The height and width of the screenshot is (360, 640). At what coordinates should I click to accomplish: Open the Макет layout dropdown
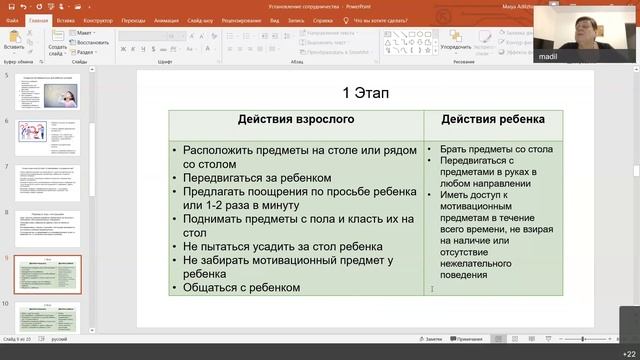[x=84, y=33]
